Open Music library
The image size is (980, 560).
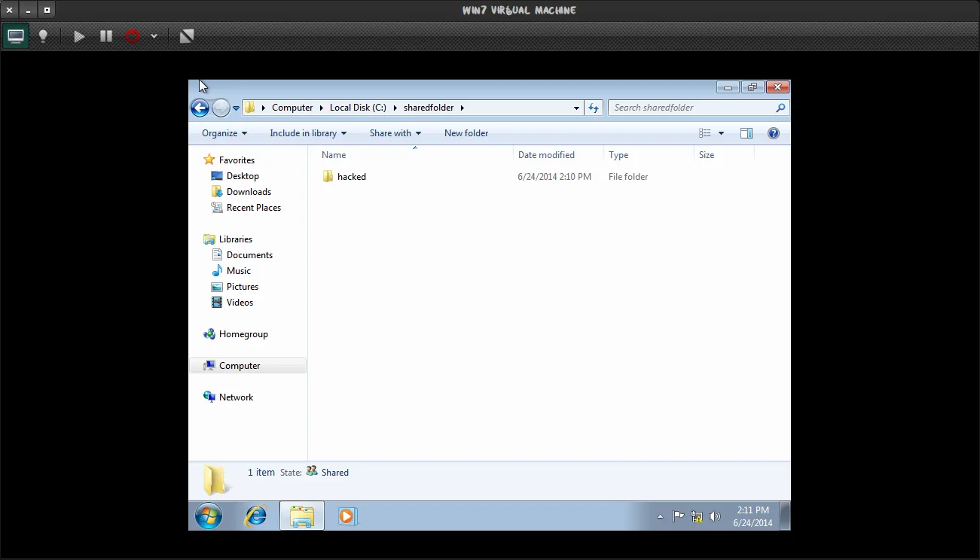[x=239, y=271]
